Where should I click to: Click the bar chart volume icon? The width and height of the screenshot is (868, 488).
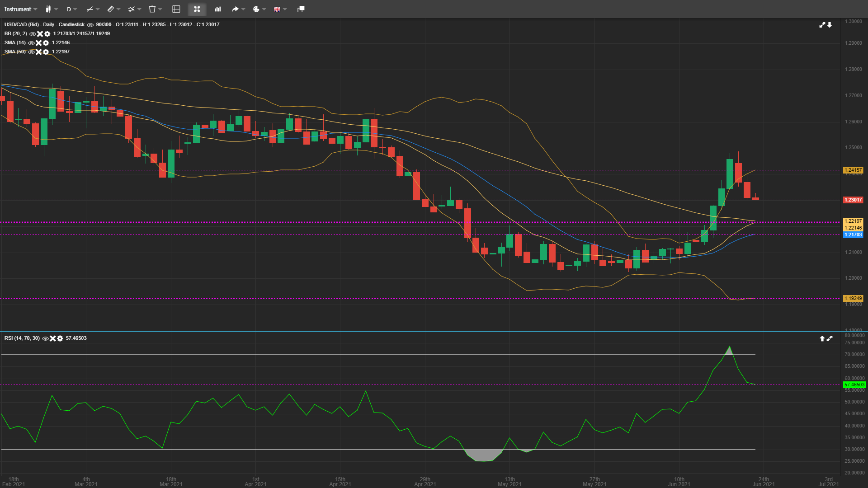pos(218,9)
